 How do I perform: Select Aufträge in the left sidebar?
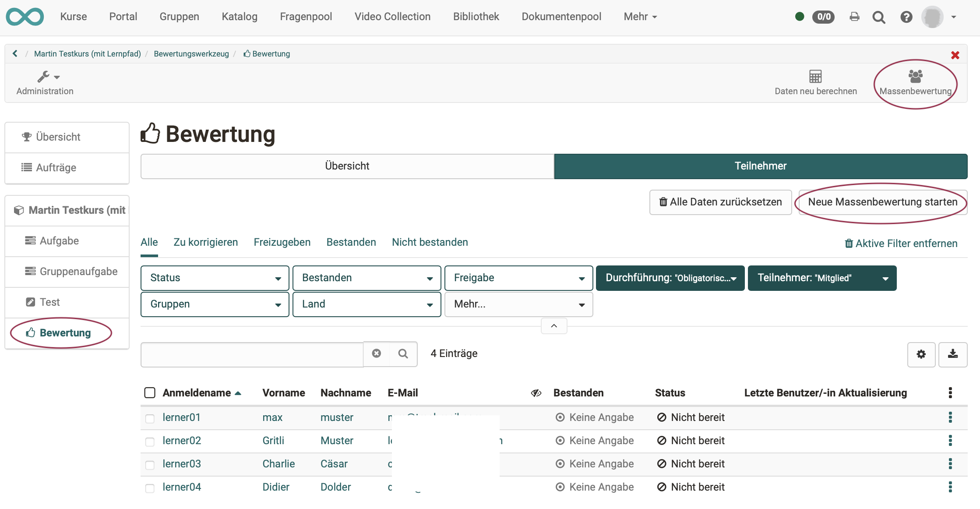(x=67, y=168)
